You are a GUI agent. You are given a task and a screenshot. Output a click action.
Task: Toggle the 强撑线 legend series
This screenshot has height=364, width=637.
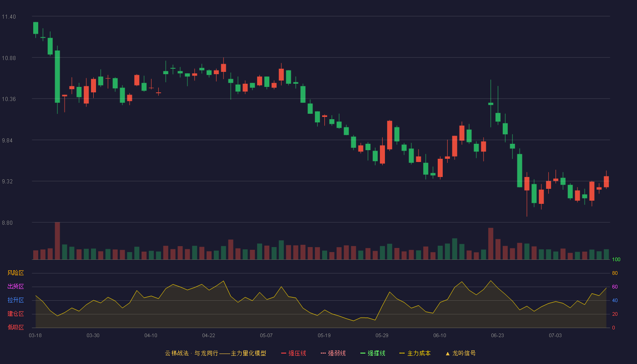[x=373, y=353]
